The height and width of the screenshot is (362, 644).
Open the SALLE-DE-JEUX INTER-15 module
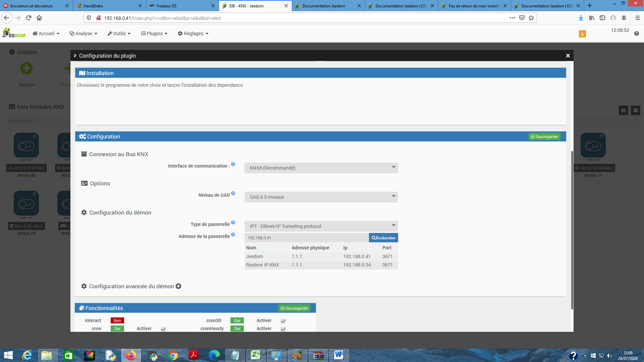[x=26, y=213]
